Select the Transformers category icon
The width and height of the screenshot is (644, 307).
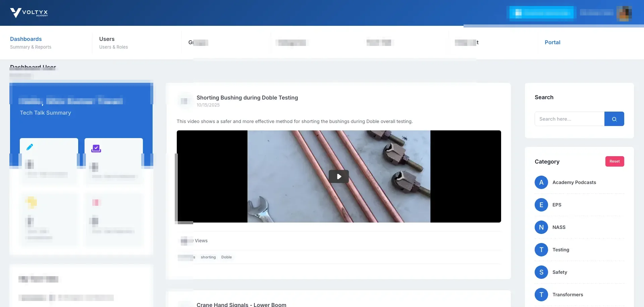tap(541, 295)
